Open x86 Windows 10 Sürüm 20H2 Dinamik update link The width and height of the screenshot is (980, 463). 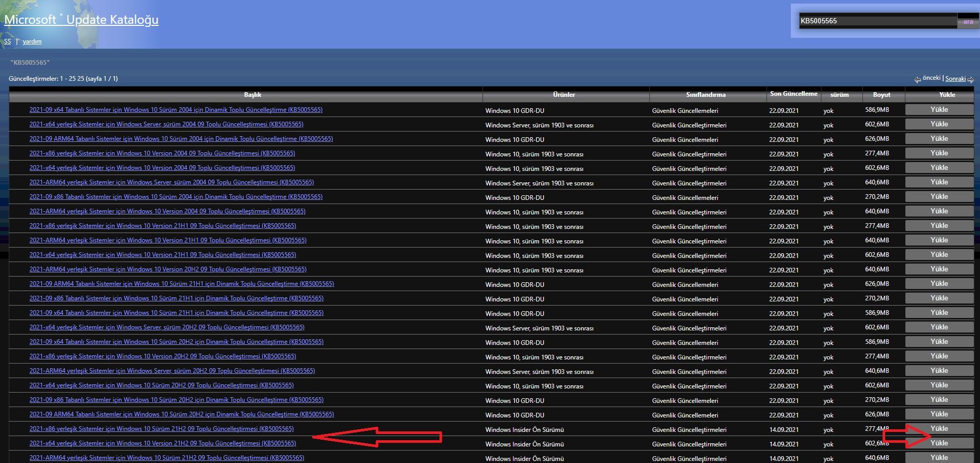click(x=176, y=400)
